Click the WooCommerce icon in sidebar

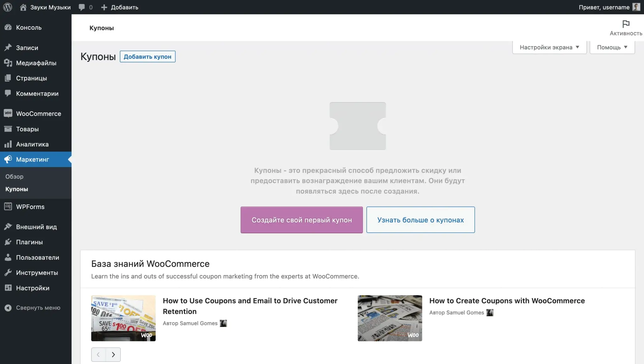pyautogui.click(x=8, y=113)
